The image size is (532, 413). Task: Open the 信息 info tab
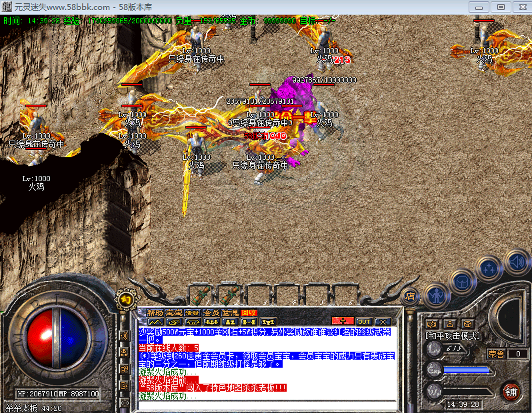coord(230,312)
